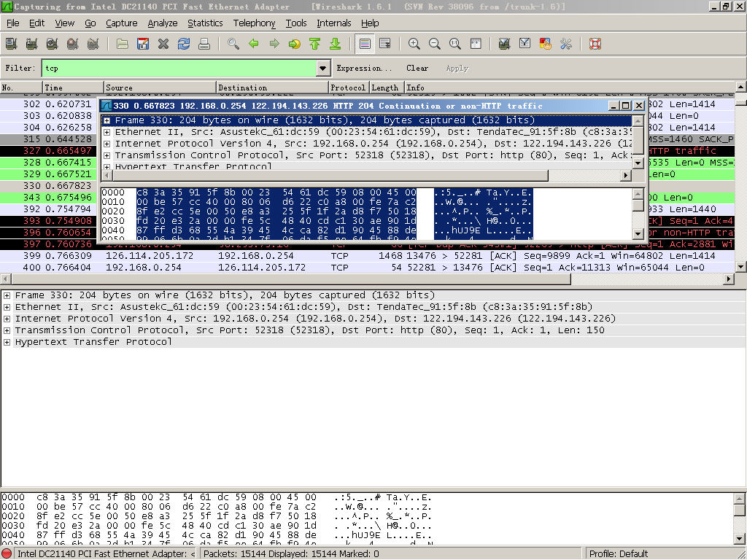Sort by the Source column header
This screenshot has height=560, width=747.
point(160,87)
